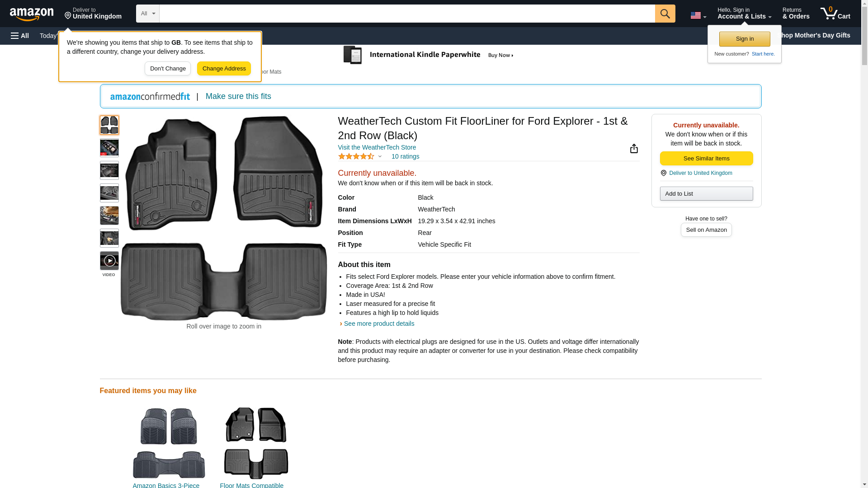
Task: Expand See more product details
Action: click(x=378, y=324)
